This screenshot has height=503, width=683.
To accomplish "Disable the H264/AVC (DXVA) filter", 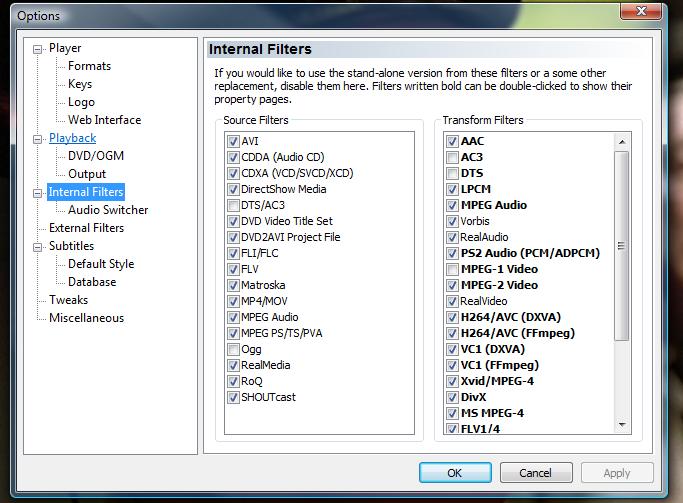I will point(453,317).
